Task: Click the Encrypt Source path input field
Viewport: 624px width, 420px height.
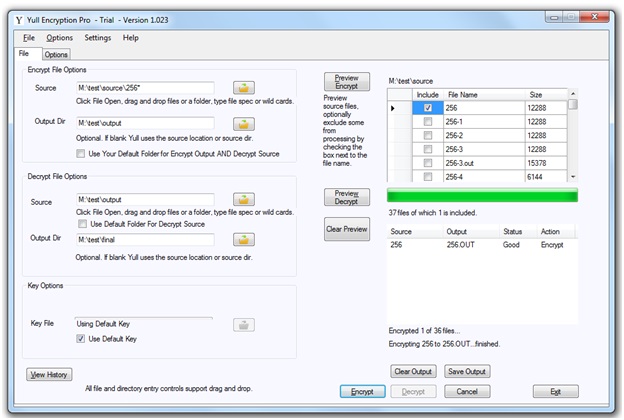Action: [144, 89]
